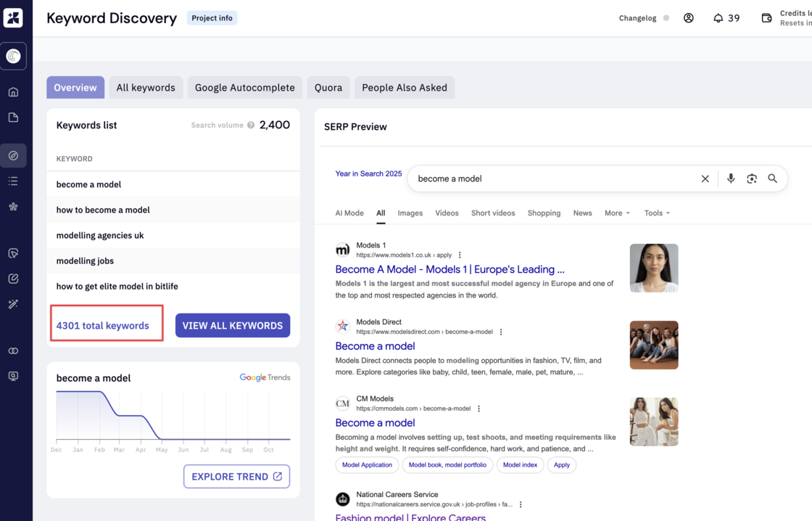This screenshot has height=521, width=812.
Task: Open 'Become A Model - Models 1' result link
Action: 449,270
